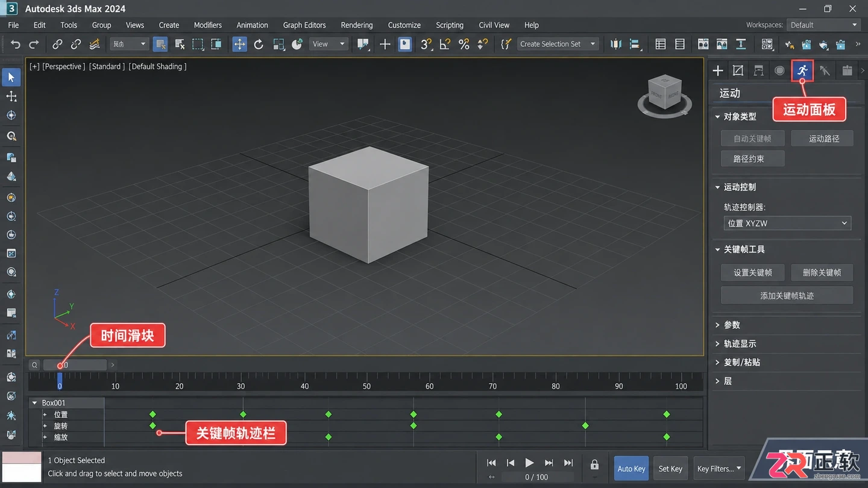868x488 pixels.
Task: Toggle Angle Snap button
Action: pyautogui.click(x=445, y=44)
